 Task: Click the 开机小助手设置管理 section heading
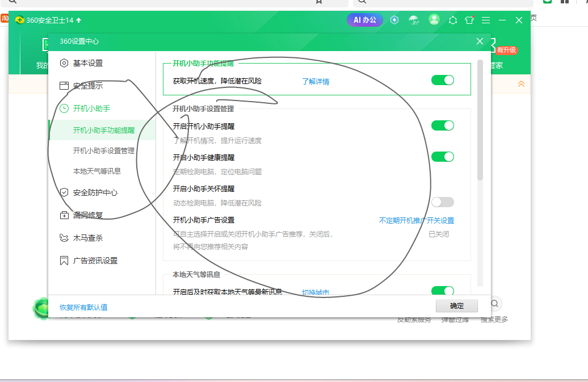pyautogui.click(x=203, y=109)
